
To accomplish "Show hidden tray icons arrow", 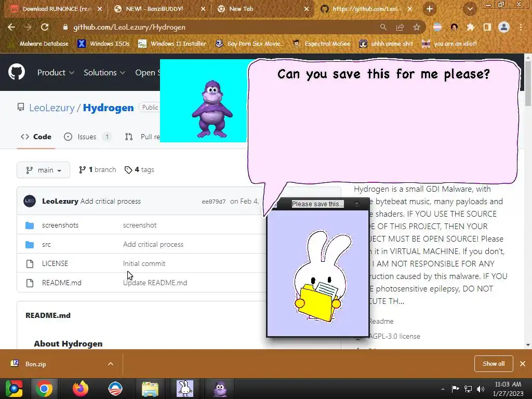I will 443,389.
